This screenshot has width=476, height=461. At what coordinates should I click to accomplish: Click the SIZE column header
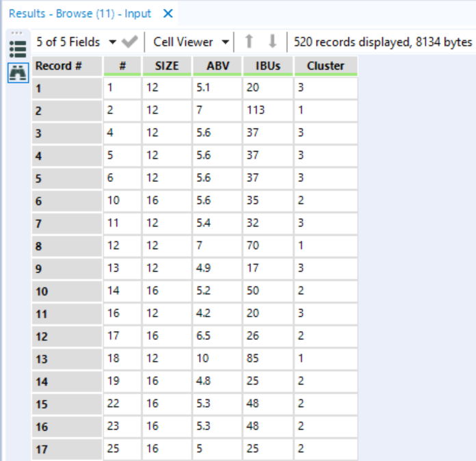coord(166,66)
